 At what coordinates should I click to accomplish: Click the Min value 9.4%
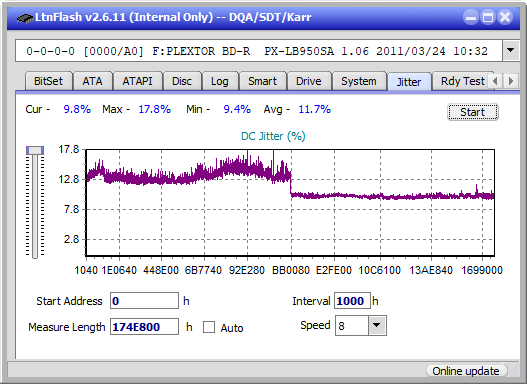237,109
